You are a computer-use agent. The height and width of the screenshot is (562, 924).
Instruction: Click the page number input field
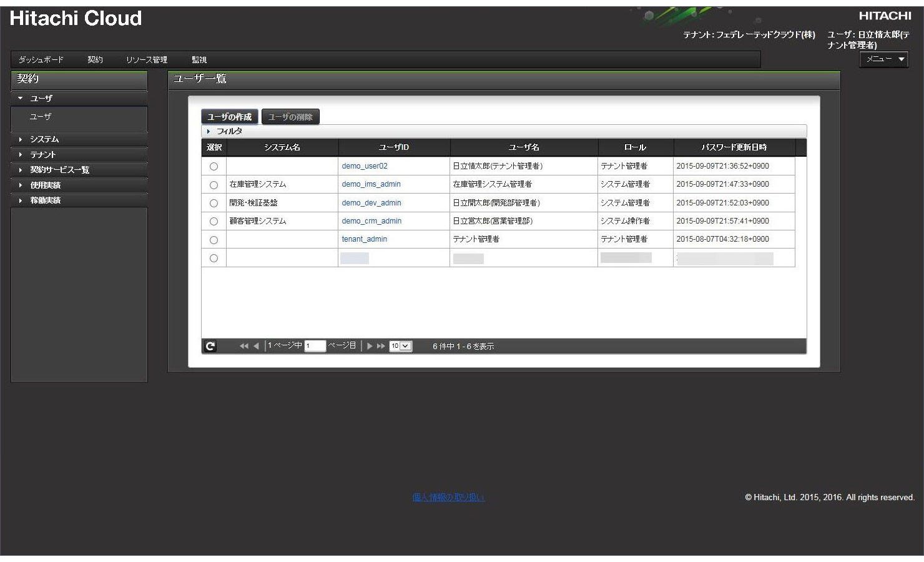pyautogui.click(x=315, y=346)
